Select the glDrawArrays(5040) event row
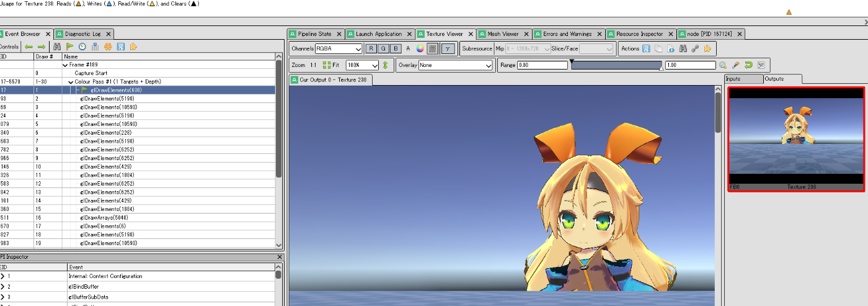Image resolution: width=868 pixels, height=306 pixels. pos(138,218)
